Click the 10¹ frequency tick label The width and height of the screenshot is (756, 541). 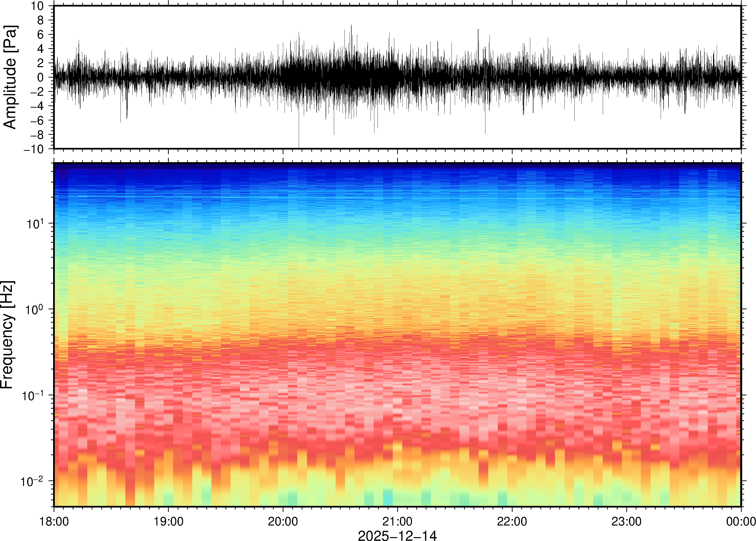[35, 223]
